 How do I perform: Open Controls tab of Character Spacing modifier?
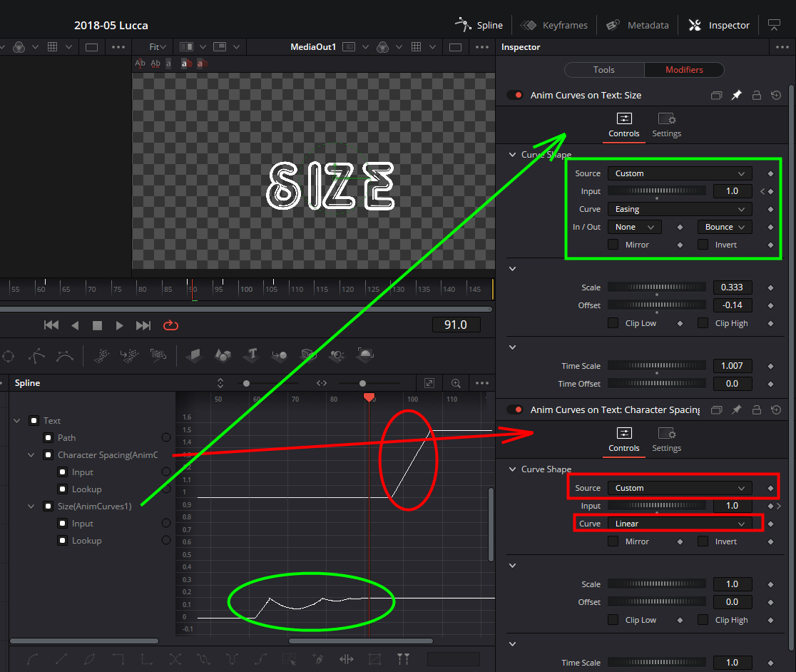(624, 440)
